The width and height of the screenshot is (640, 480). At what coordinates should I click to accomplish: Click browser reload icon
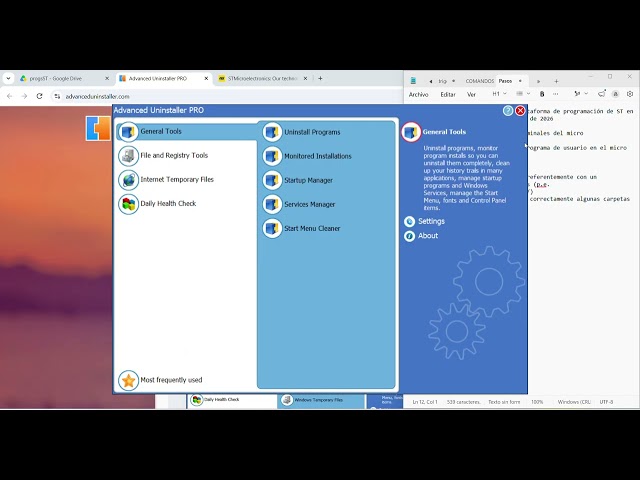(39, 96)
